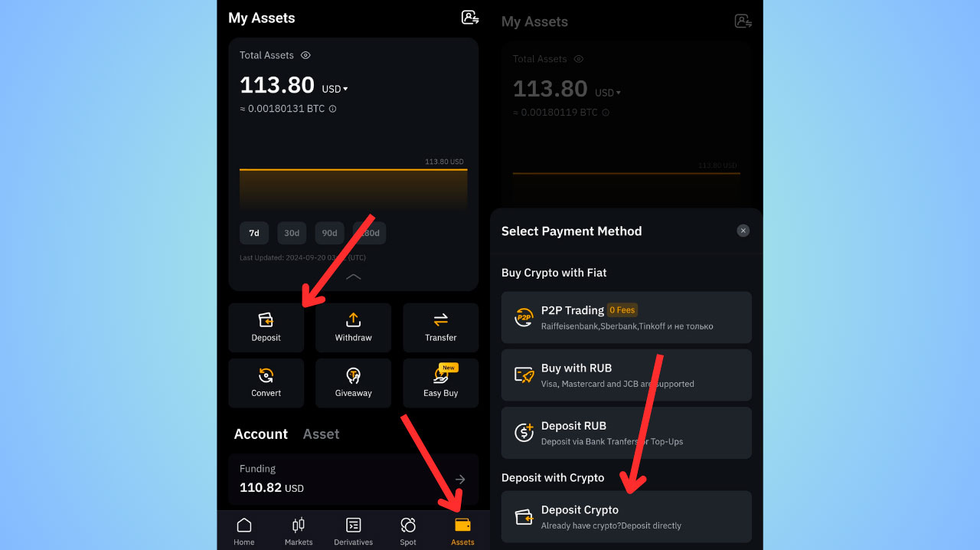
Task: Open the USD currency dropdown
Action: [x=335, y=89]
